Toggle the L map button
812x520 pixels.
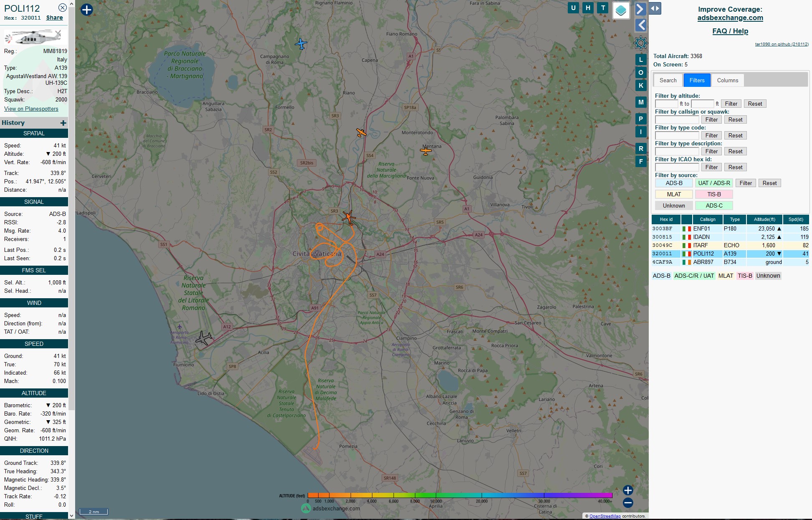click(x=641, y=60)
